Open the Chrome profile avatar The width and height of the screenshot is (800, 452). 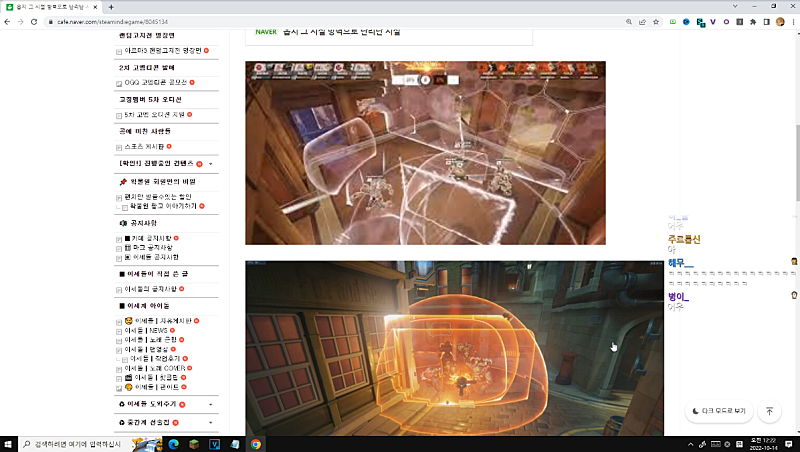[780, 22]
